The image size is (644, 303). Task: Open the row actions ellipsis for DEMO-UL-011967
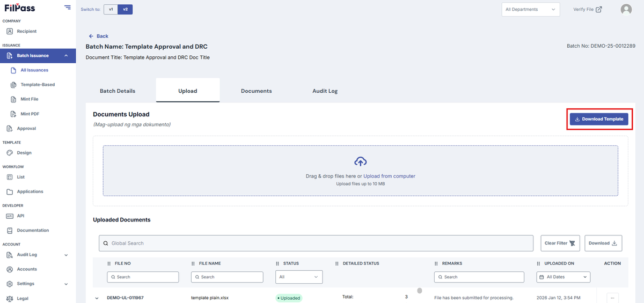tap(612, 298)
